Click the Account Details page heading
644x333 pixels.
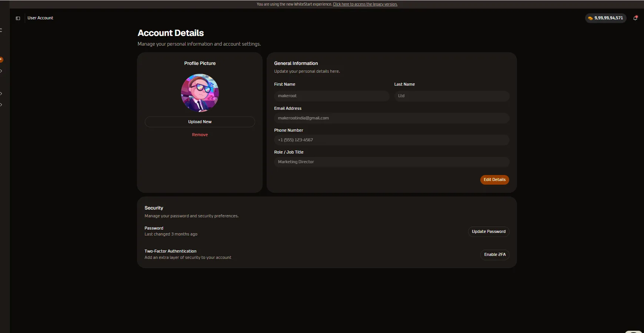171,33
